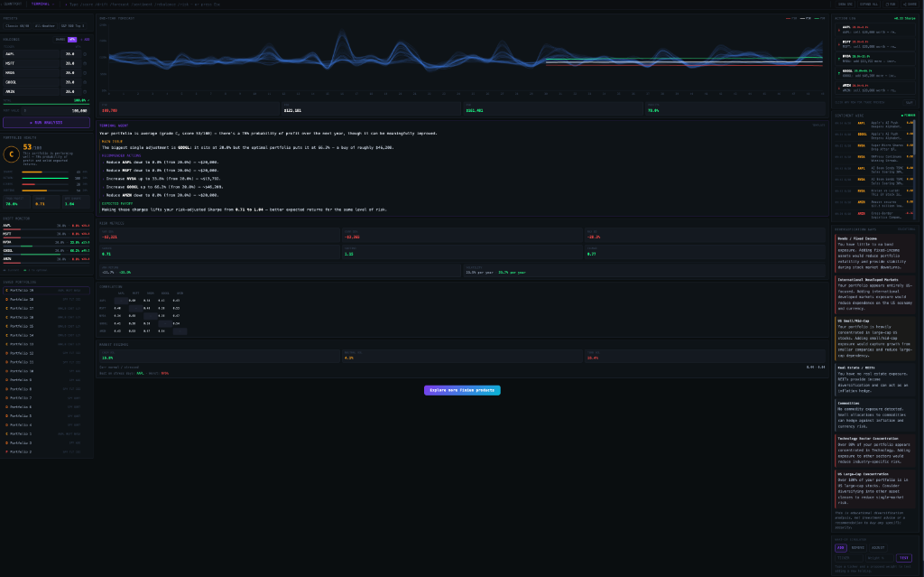Open Portfolio 7 in saved portfolios
This screenshot has width=924, height=577.
point(47,397)
